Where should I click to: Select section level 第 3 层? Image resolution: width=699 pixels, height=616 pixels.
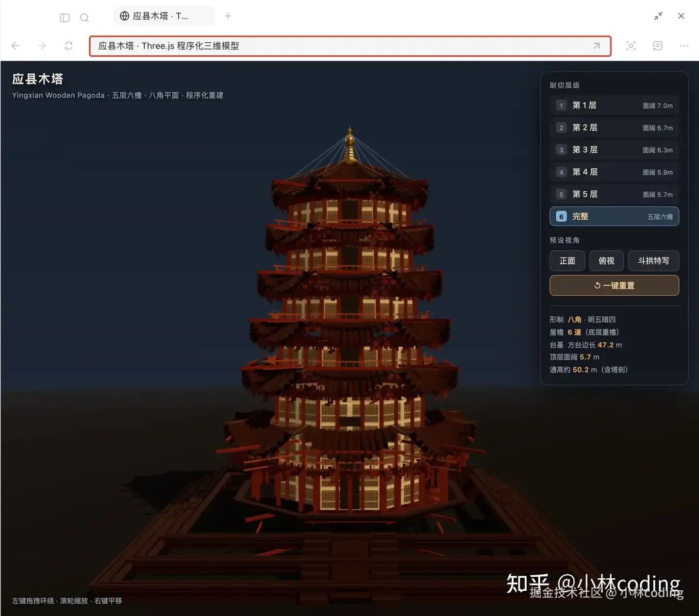614,150
